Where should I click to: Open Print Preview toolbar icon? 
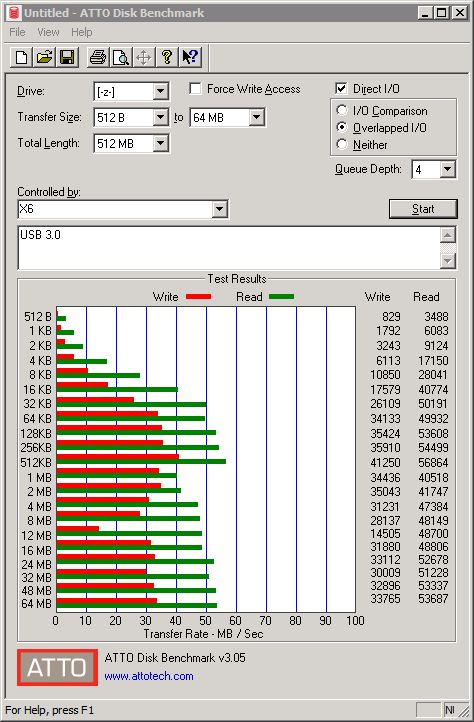click(x=121, y=58)
